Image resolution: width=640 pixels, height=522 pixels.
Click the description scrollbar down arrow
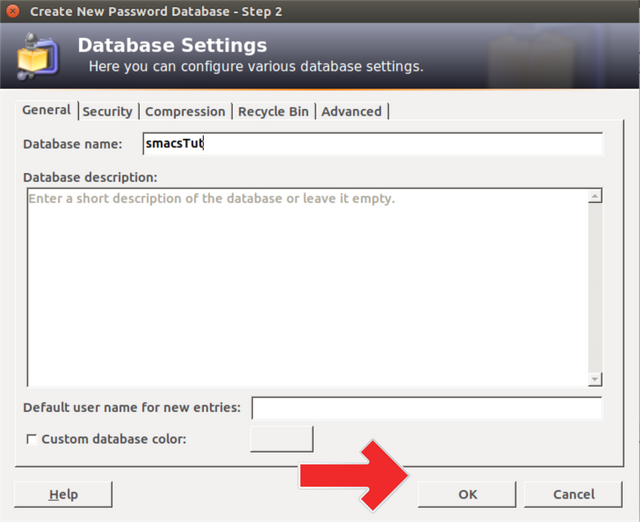[x=595, y=379]
